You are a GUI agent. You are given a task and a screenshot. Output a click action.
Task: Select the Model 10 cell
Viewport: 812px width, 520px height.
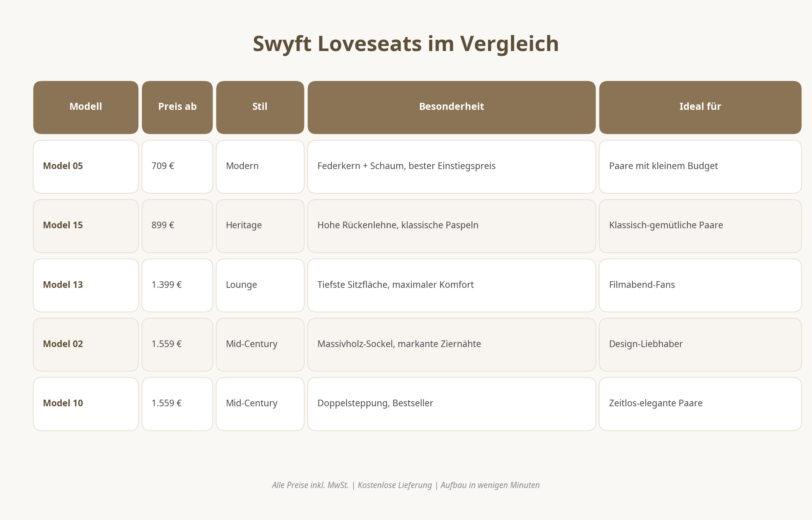tap(86, 404)
